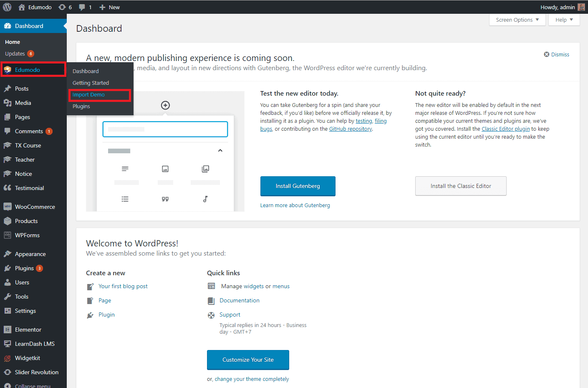Viewport: 588px width, 388px height.
Task: Open Slider Revolution in the sidebar
Action: [x=36, y=372]
